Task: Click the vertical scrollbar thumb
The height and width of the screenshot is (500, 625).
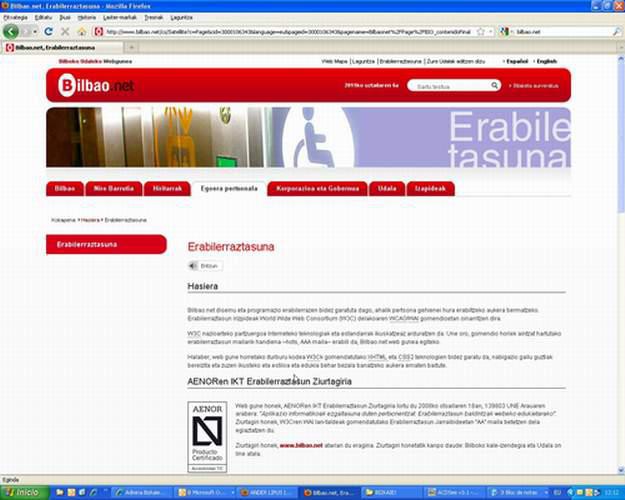Action: [621, 138]
